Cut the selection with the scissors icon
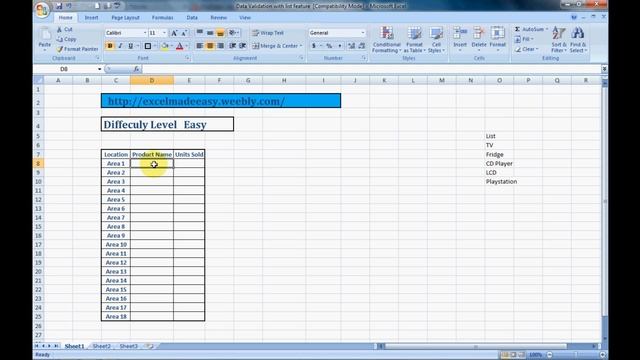This screenshot has width=640, height=360. tap(60, 30)
